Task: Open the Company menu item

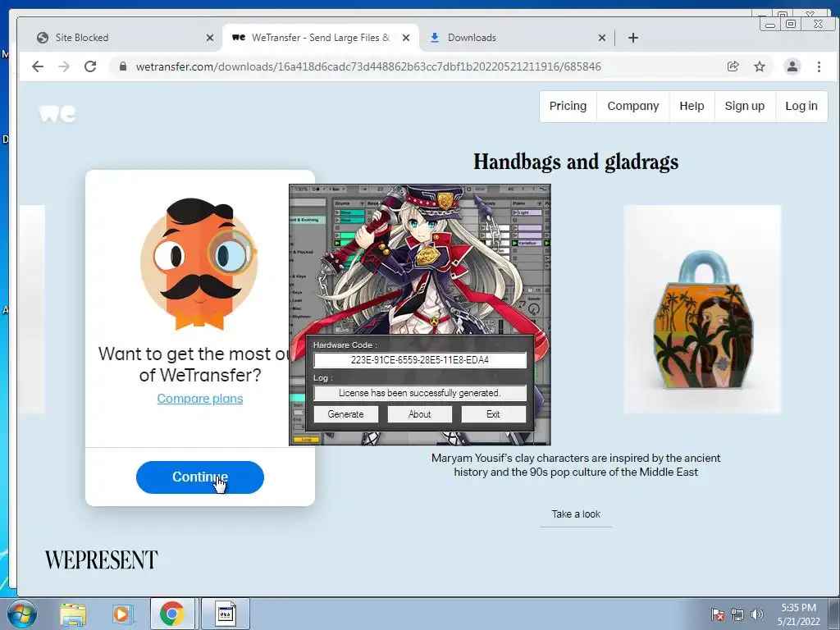Action: click(632, 106)
